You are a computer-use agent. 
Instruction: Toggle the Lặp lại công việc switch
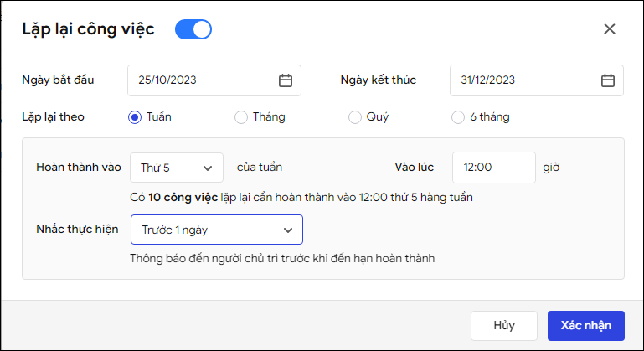coord(193,29)
